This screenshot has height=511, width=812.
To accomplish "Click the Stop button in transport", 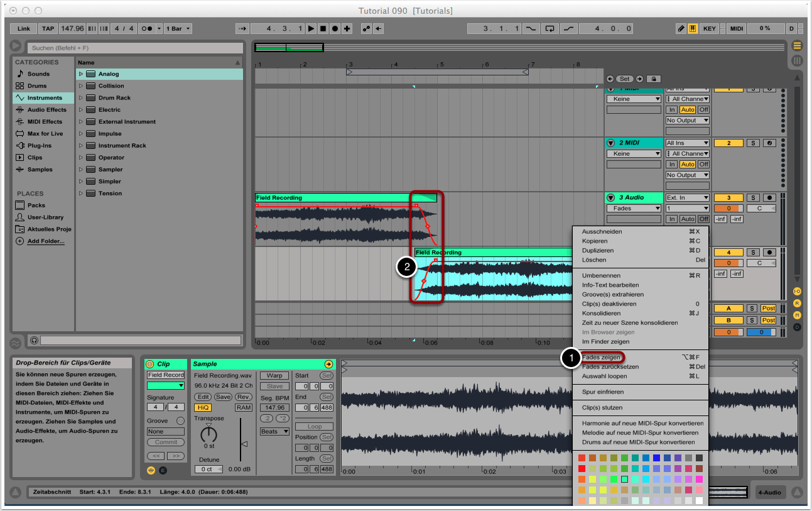I will pyautogui.click(x=323, y=28).
